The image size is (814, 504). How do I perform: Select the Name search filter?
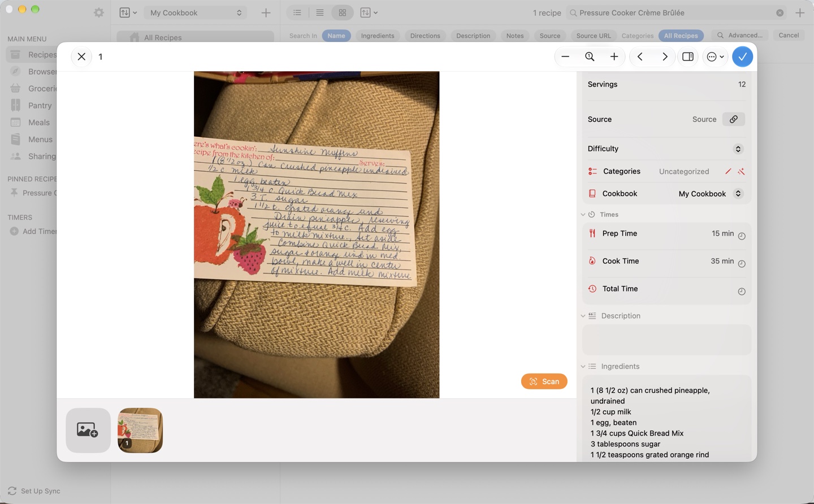pos(336,36)
